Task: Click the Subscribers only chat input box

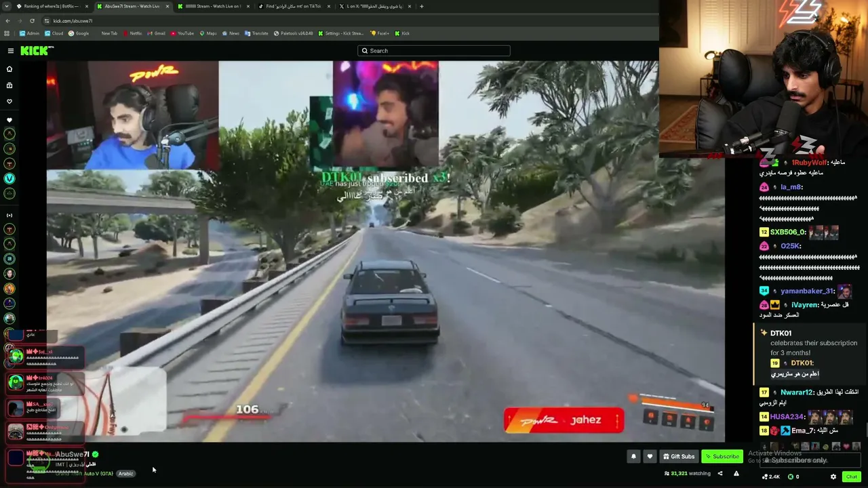Action: [x=810, y=461]
